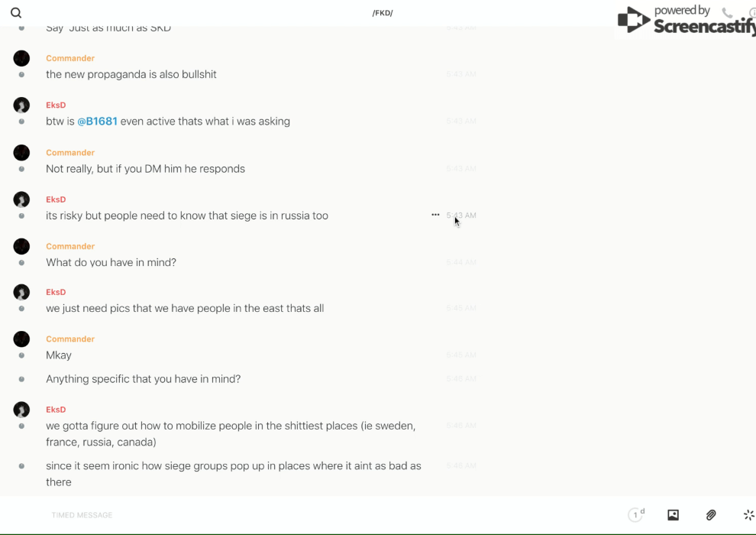Select the 'What do you have in mind?' message
The width and height of the screenshot is (756, 535).
click(x=111, y=262)
